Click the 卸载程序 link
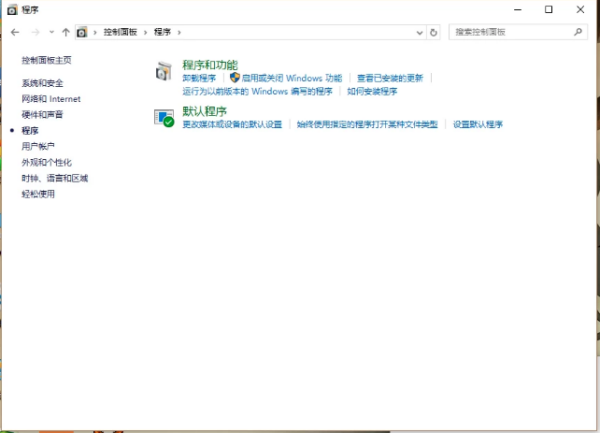Screen dimensions: 600x433 pyautogui.click(x=199, y=78)
